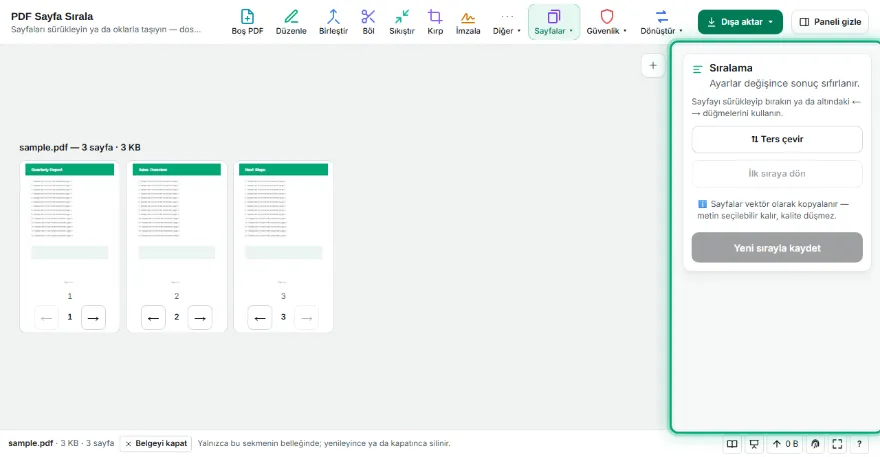Choose the Böl scissors tool
The width and height of the screenshot is (880, 457).
[x=368, y=22]
